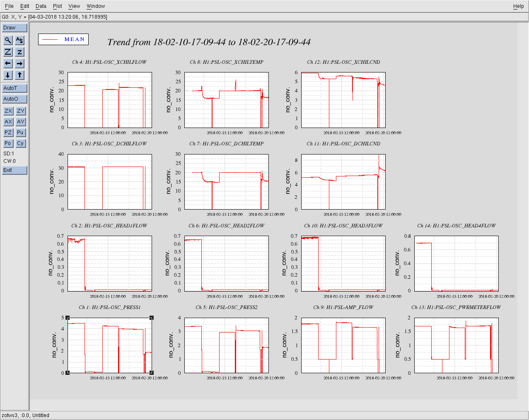This screenshot has width=529, height=420.
Task: Click the Draw button
Action: (x=14, y=28)
